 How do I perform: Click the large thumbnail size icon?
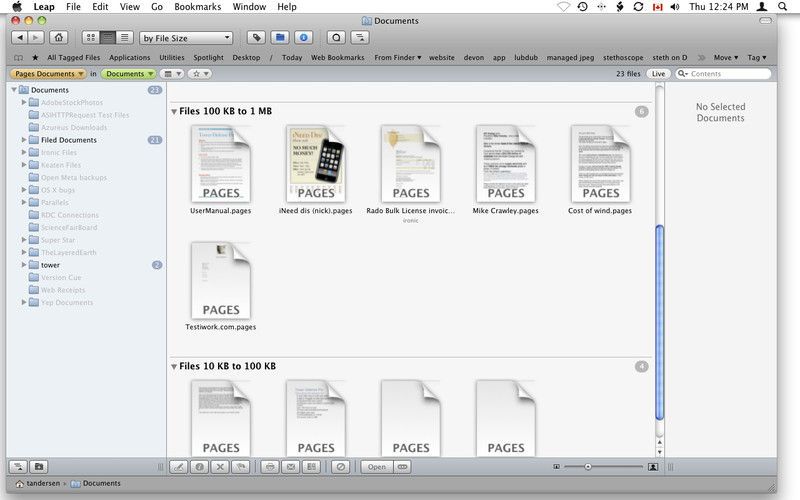coord(653,466)
